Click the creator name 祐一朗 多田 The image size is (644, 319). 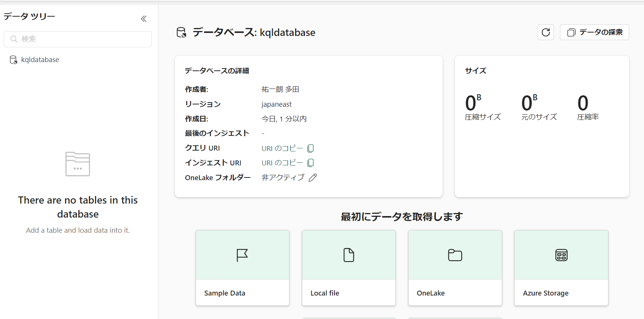[x=280, y=89]
